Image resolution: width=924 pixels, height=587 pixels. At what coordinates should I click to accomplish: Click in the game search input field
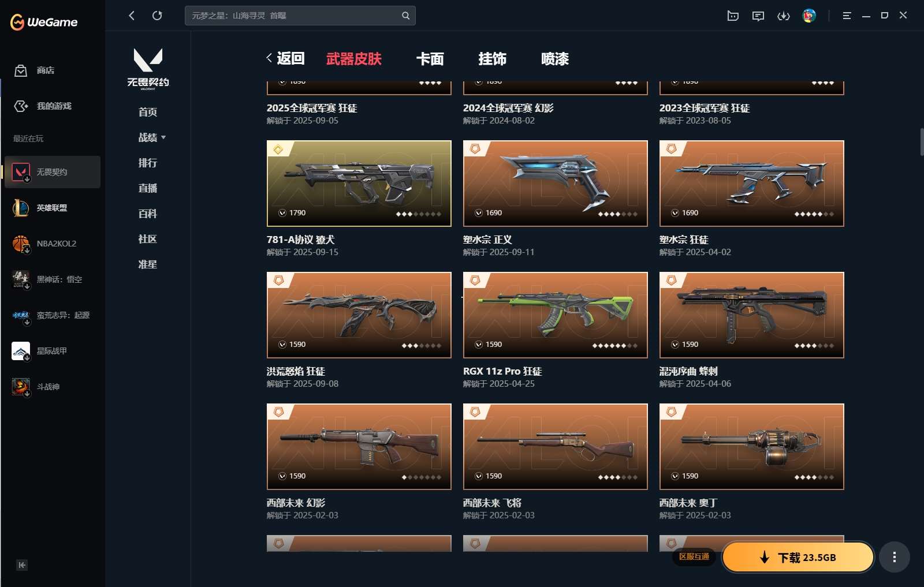[295, 16]
